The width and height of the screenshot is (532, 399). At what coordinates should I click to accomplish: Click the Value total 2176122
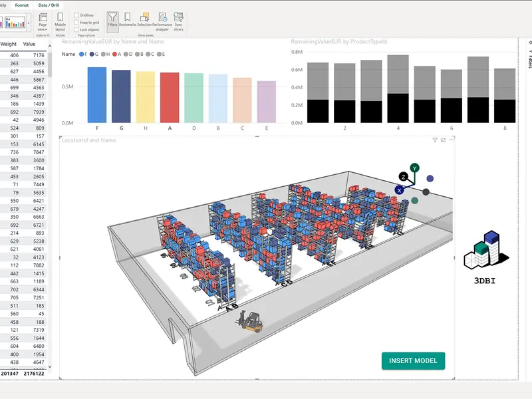pyautogui.click(x=34, y=374)
